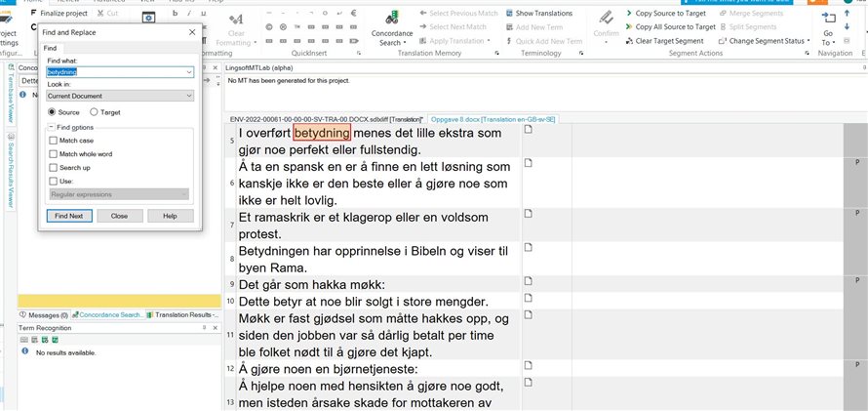Switch to Messages (0) tab
The height and width of the screenshot is (411, 868).
[x=44, y=314]
